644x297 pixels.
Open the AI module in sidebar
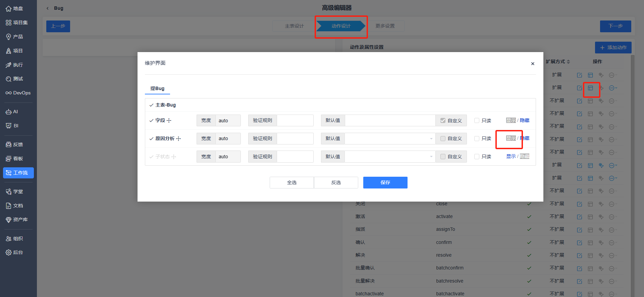12,112
